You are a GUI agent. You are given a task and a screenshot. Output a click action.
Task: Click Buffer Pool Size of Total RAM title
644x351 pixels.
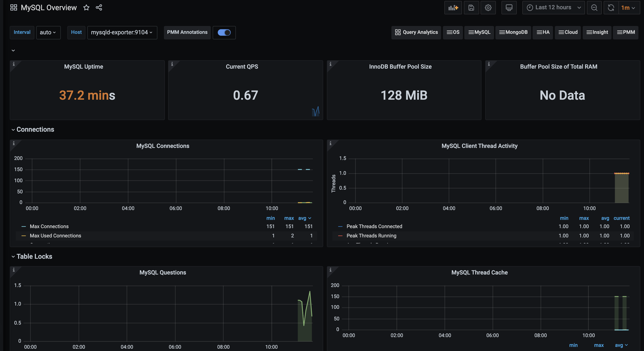(x=559, y=67)
